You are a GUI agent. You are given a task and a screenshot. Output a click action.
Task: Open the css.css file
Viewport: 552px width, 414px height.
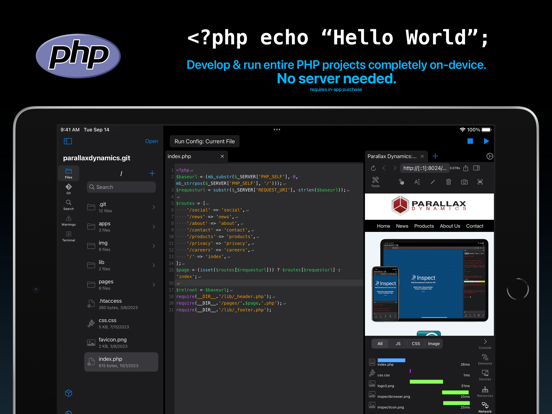pyautogui.click(x=121, y=323)
